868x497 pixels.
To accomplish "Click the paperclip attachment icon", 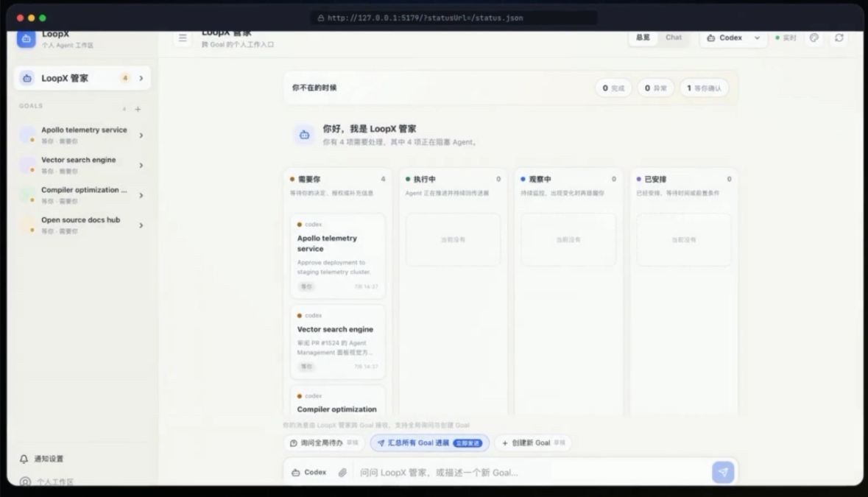I will coord(342,472).
